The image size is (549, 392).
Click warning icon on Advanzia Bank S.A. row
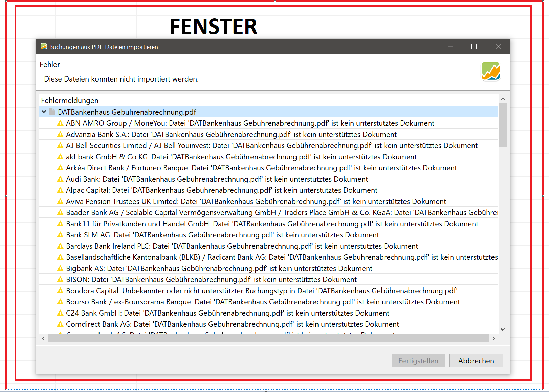[x=60, y=134]
